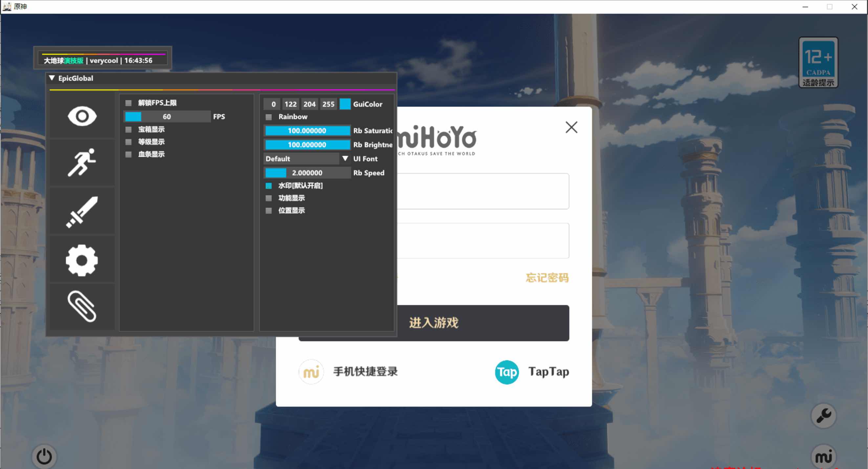Click the GuiColor red value 0

coord(272,104)
